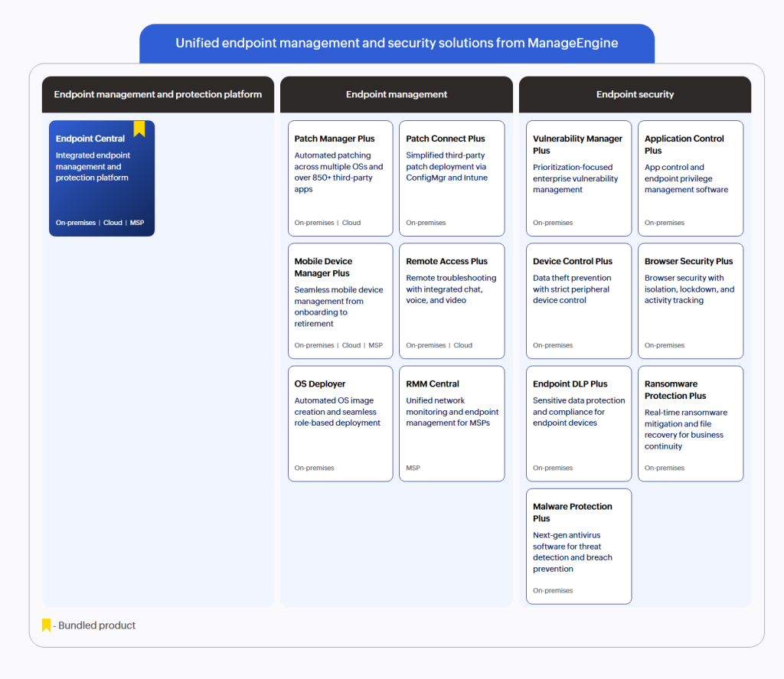Choose the OS Deployer product card
This screenshot has width=784, height=679.
tap(341, 423)
